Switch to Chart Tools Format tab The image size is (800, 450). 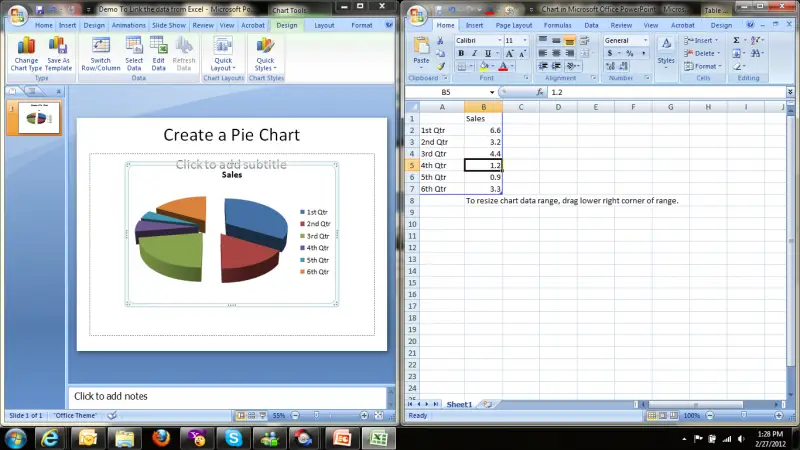pyautogui.click(x=362, y=25)
